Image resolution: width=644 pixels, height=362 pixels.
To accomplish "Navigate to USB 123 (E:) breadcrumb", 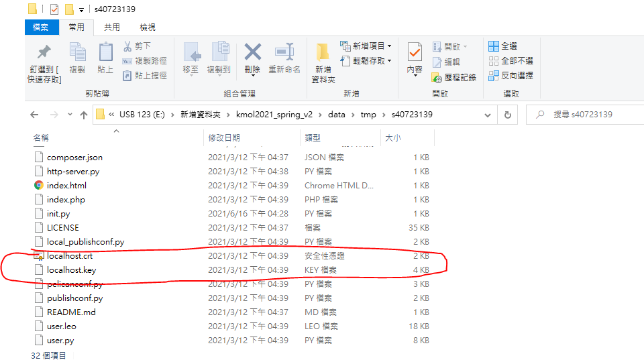I will [142, 115].
